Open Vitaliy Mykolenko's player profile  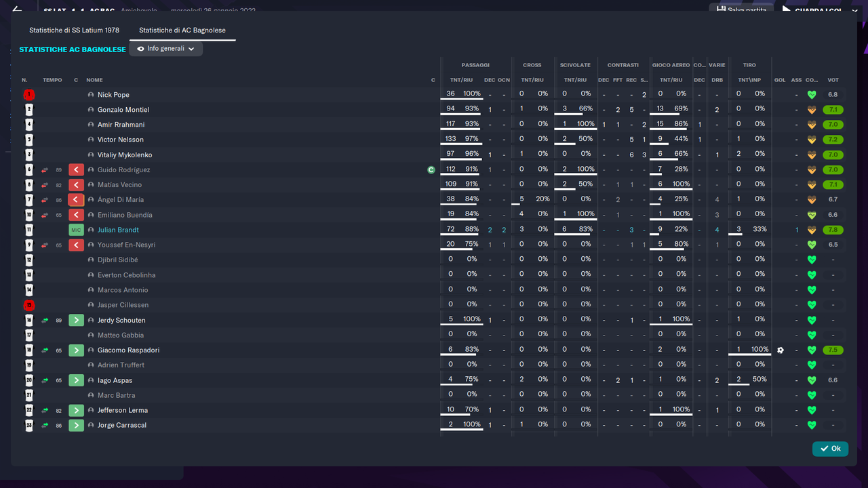(125, 155)
